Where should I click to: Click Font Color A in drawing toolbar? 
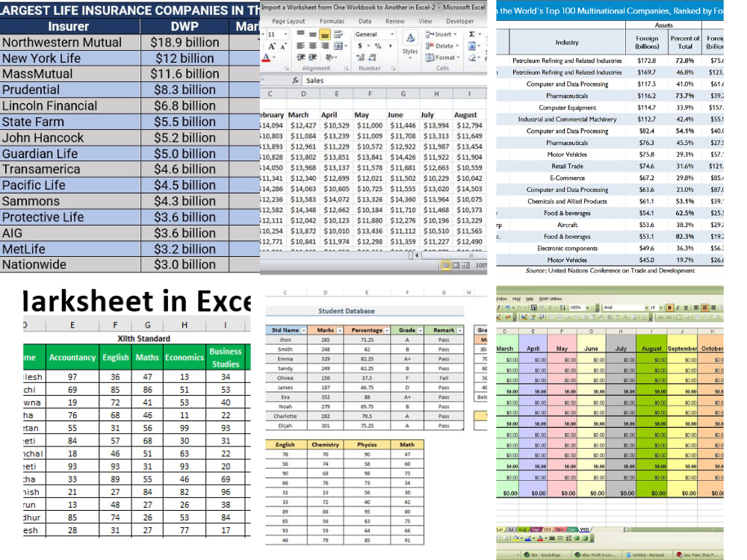(x=540, y=538)
